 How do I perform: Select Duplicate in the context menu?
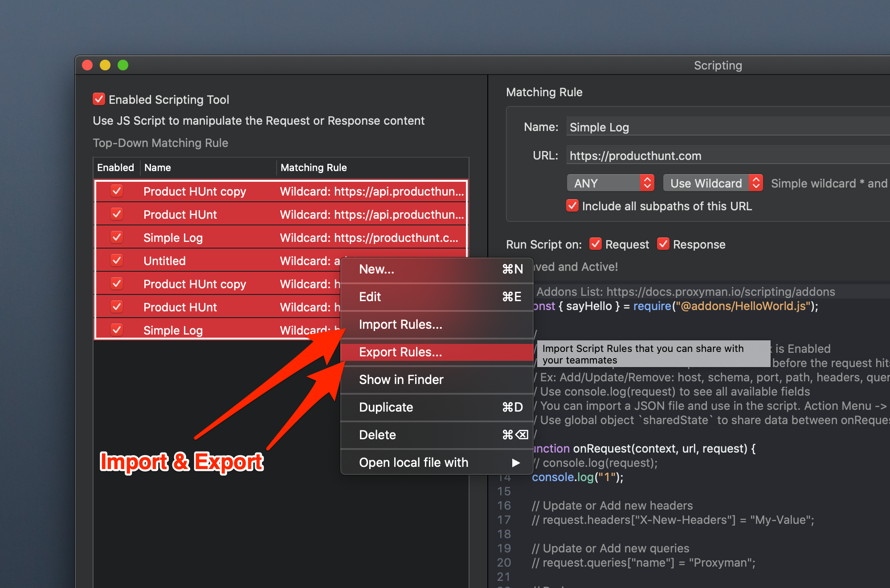click(386, 408)
